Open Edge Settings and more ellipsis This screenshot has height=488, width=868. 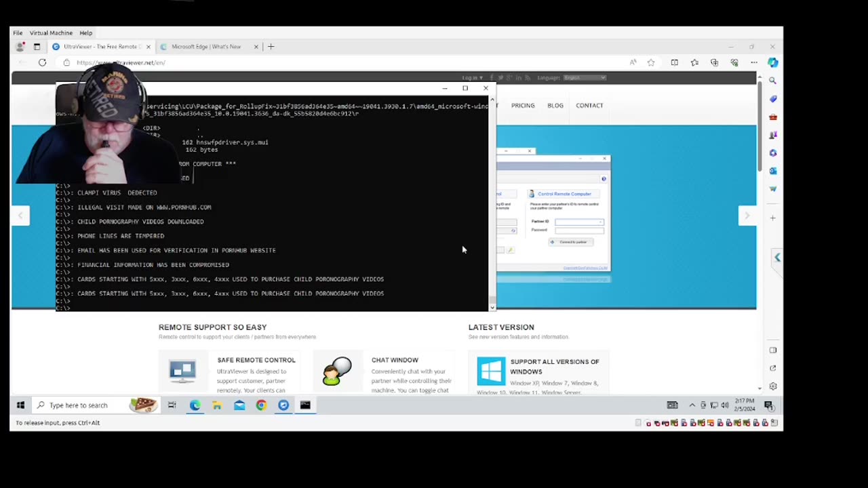coord(753,62)
